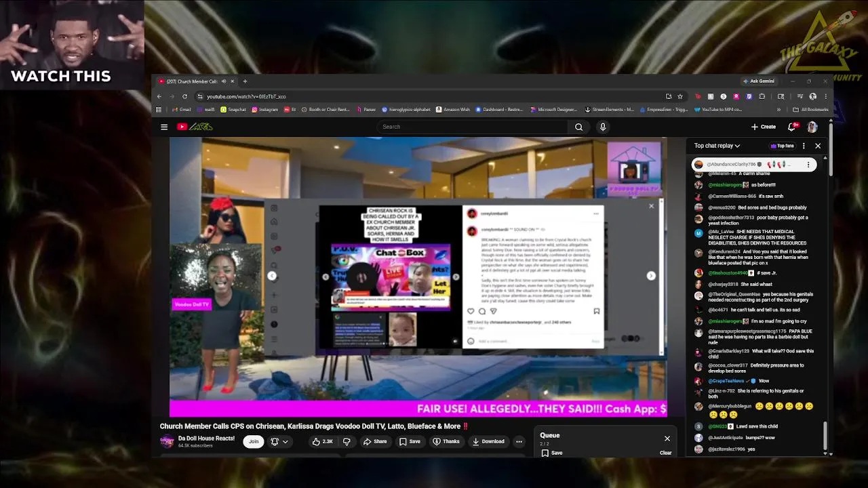Image resolution: width=868 pixels, height=488 pixels.
Task: Close the Queue panel
Action: pyautogui.click(x=667, y=439)
